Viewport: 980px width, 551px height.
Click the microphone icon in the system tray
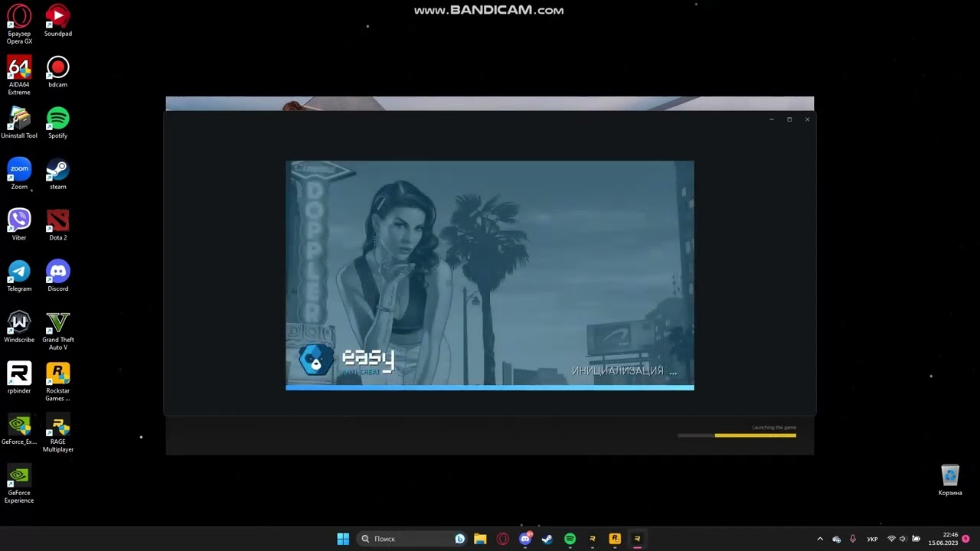853,539
